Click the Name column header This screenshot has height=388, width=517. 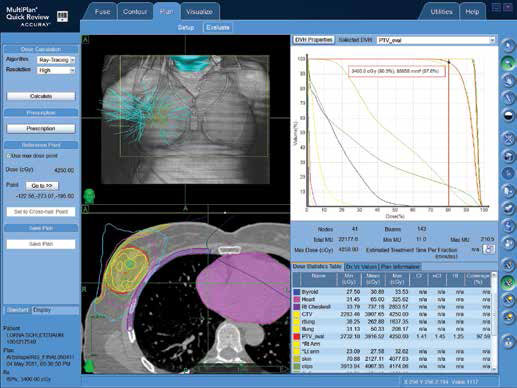coord(318,279)
